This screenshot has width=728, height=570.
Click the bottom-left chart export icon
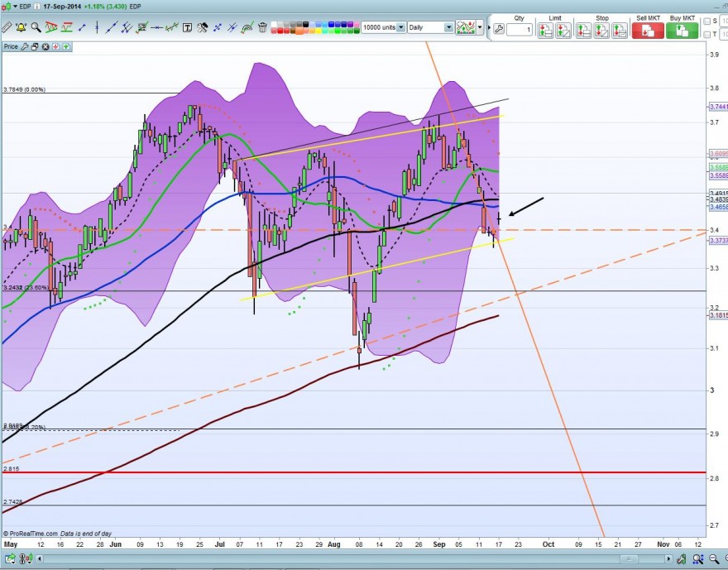pos(10,558)
